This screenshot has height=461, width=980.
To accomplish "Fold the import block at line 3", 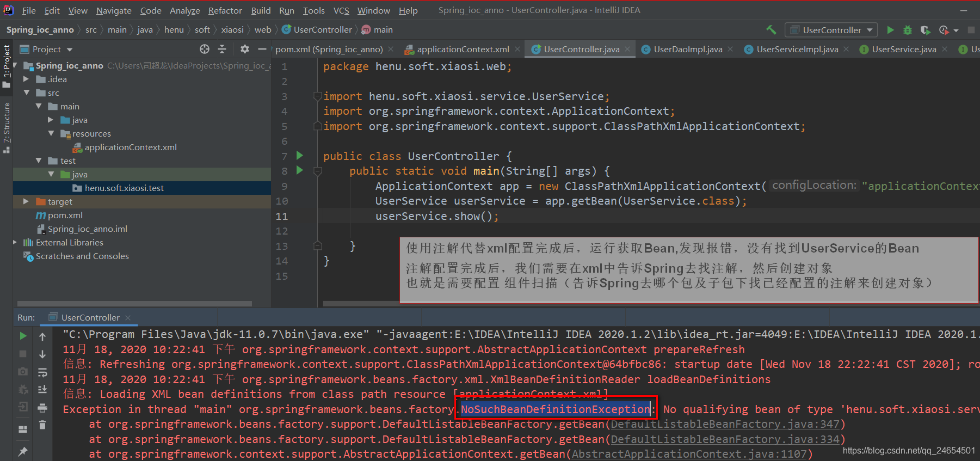I will [x=317, y=96].
